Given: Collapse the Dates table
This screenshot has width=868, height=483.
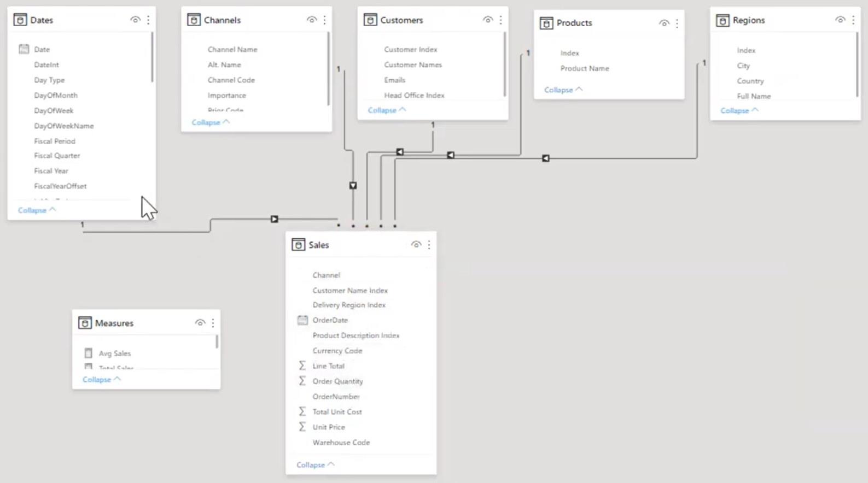Looking at the screenshot, I should (37, 210).
